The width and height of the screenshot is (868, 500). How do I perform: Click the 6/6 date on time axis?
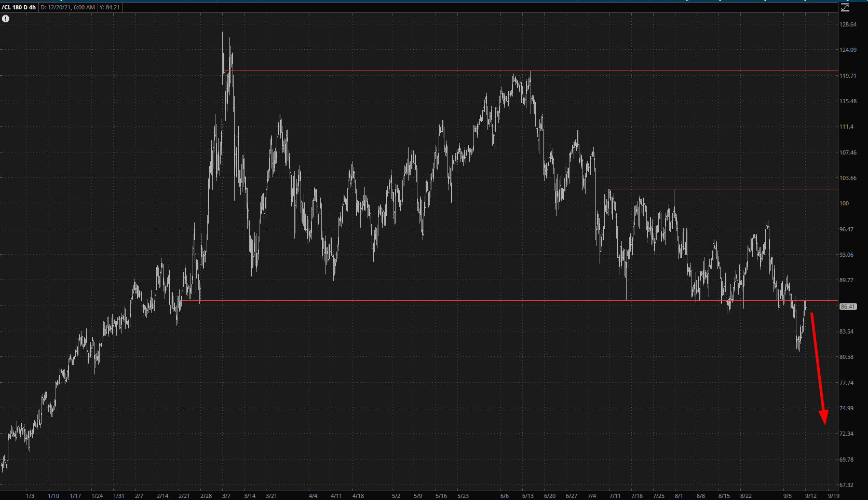pyautogui.click(x=505, y=496)
